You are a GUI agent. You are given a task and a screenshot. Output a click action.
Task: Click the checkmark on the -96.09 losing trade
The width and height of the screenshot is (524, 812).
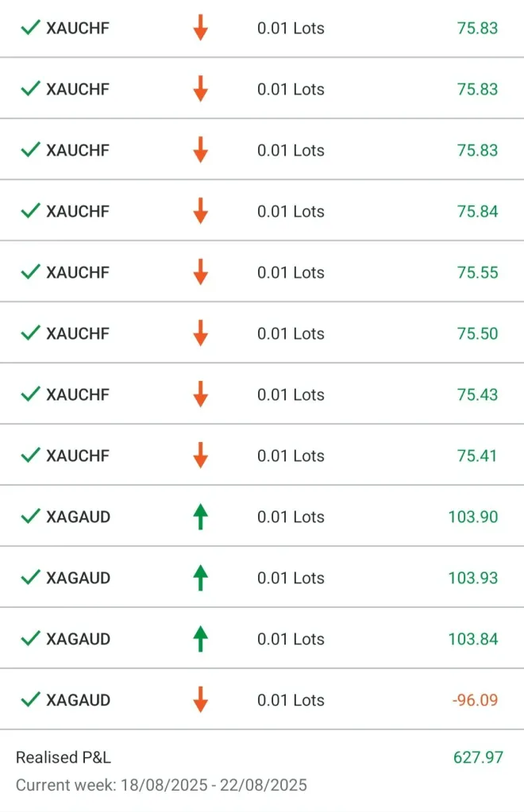pos(30,700)
